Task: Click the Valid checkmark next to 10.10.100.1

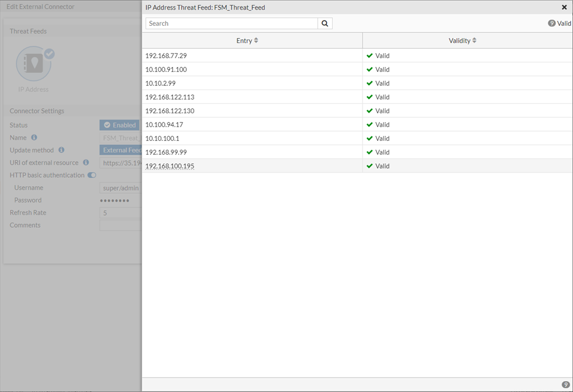Action: point(370,139)
